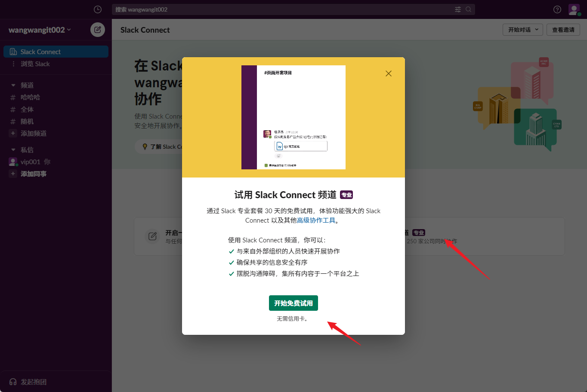
Task: Start trial with 开始免费试用 button
Action: 293,303
